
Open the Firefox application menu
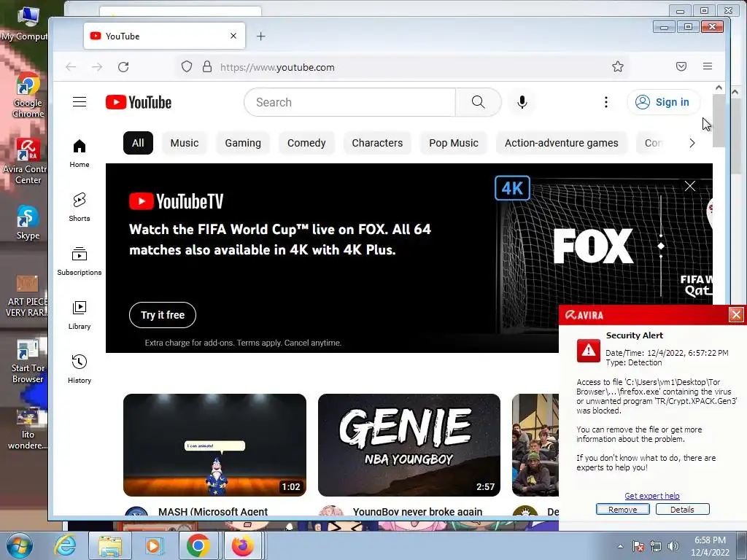[708, 66]
